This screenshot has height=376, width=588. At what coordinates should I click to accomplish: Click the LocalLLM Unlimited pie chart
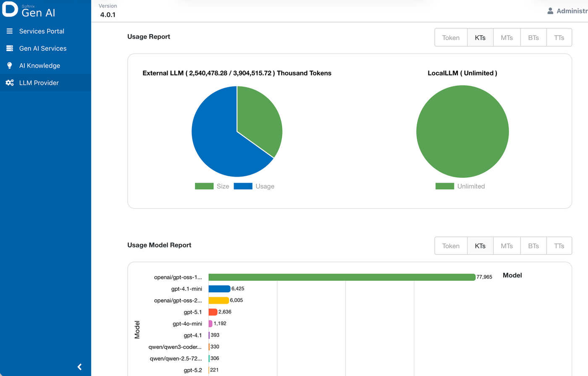pos(462,131)
